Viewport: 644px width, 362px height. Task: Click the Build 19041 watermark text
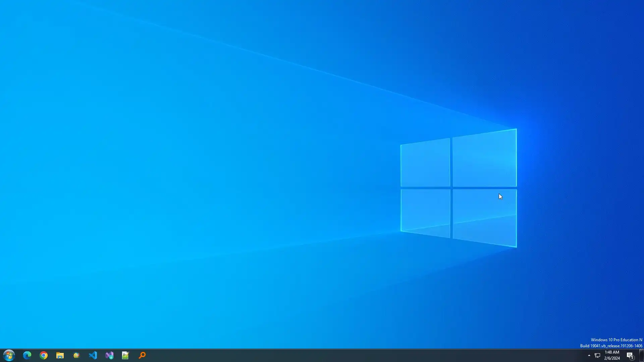[611, 346]
